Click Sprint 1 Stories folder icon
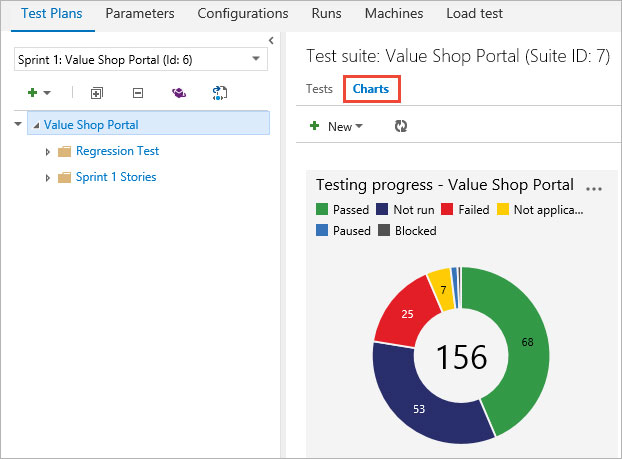622x459 pixels. pos(64,177)
